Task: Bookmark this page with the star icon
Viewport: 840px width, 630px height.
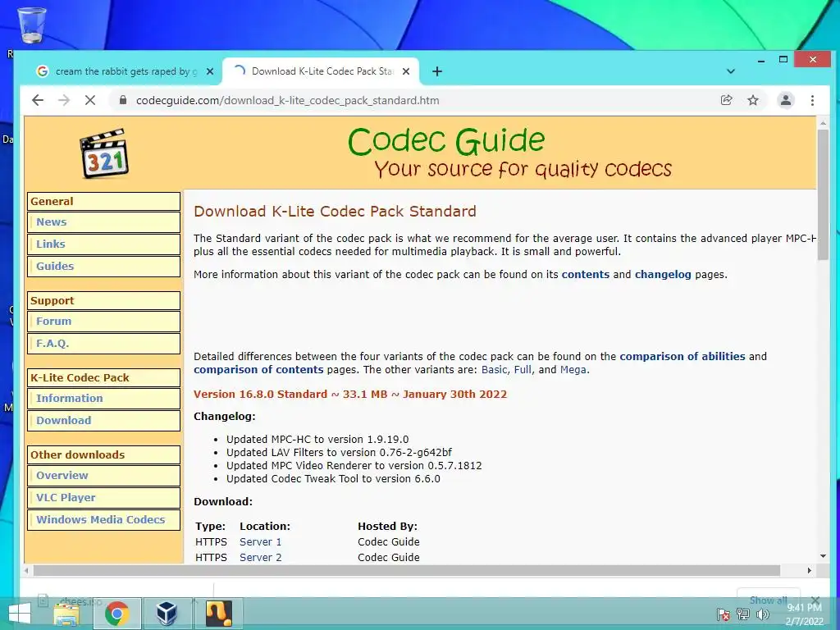Action: 753,100
